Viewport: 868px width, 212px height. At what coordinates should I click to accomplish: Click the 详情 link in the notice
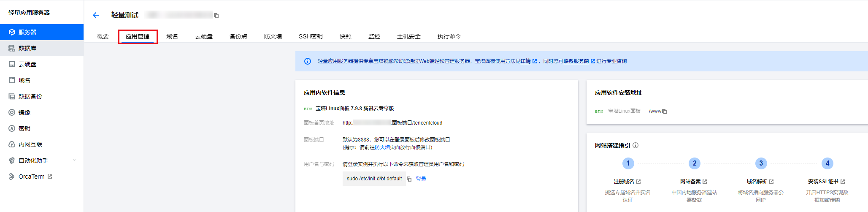[525, 61]
